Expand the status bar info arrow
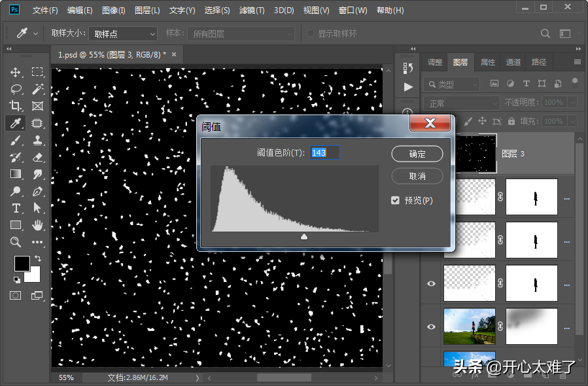Viewport: 588px width, 386px height. pos(198,377)
